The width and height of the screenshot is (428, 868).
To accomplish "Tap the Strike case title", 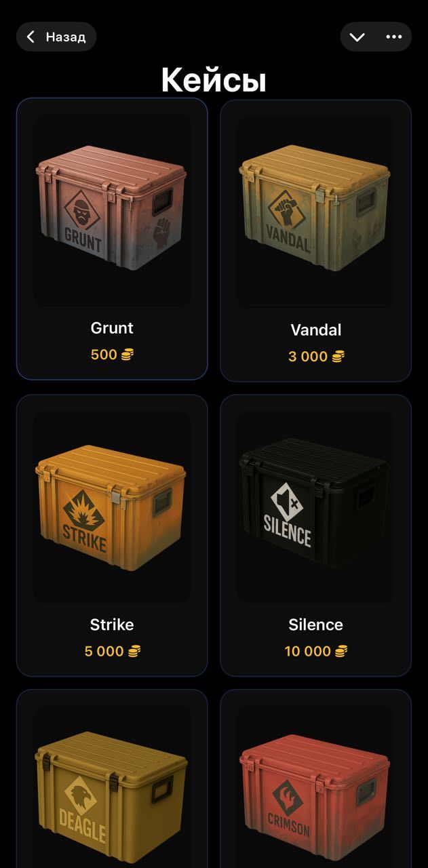I will [112, 625].
